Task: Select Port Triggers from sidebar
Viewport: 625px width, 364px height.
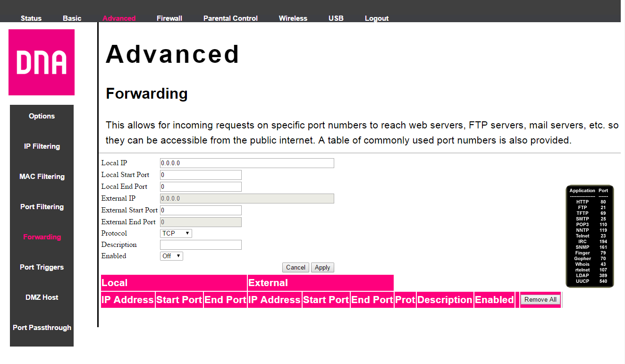Action: (x=42, y=267)
